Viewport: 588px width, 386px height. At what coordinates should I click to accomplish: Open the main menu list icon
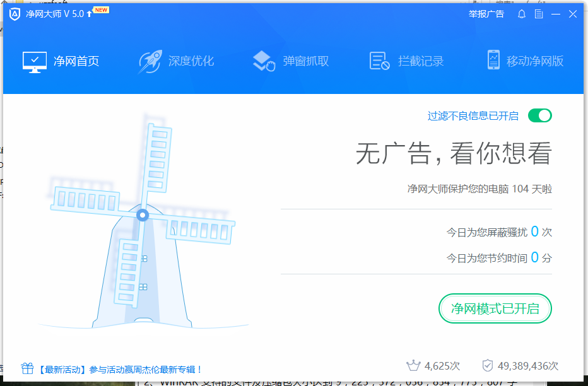(539, 15)
